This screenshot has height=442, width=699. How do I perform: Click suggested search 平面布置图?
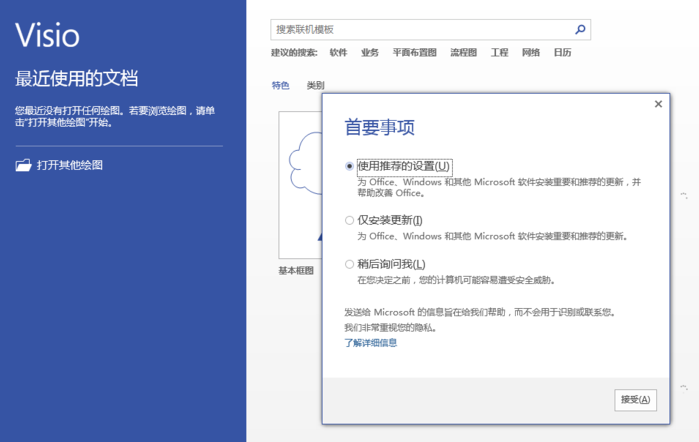414,53
